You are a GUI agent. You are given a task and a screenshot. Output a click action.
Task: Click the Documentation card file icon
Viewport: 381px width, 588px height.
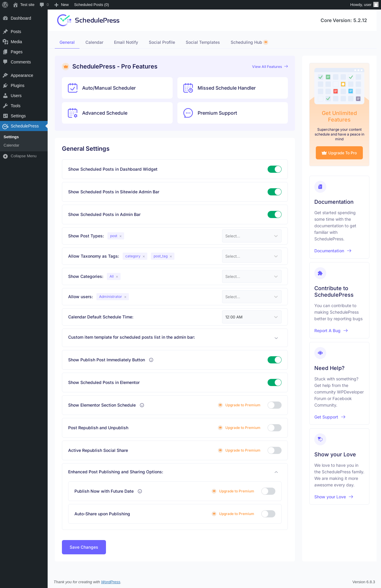coord(320,187)
